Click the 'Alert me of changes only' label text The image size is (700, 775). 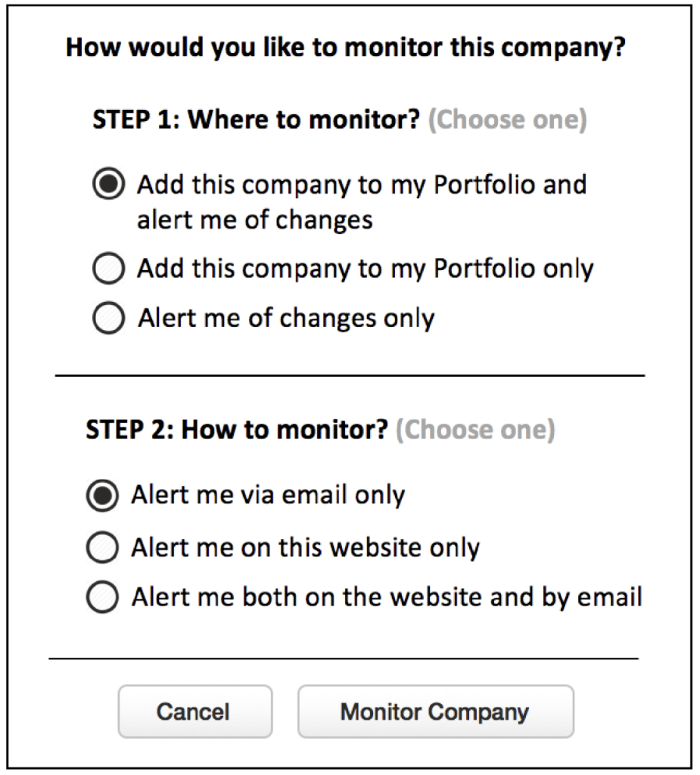286,319
